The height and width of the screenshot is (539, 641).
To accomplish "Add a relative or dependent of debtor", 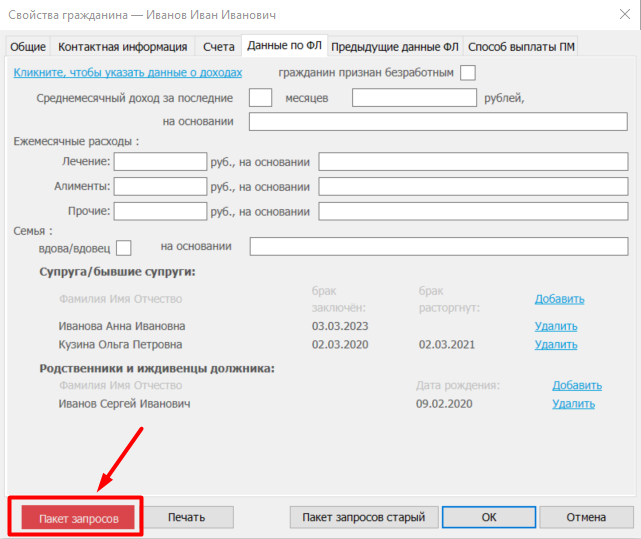I will (x=577, y=385).
